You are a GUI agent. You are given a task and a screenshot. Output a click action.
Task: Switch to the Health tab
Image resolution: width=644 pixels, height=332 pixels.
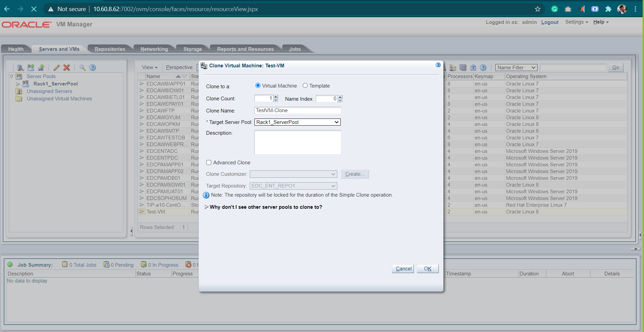pyautogui.click(x=16, y=49)
